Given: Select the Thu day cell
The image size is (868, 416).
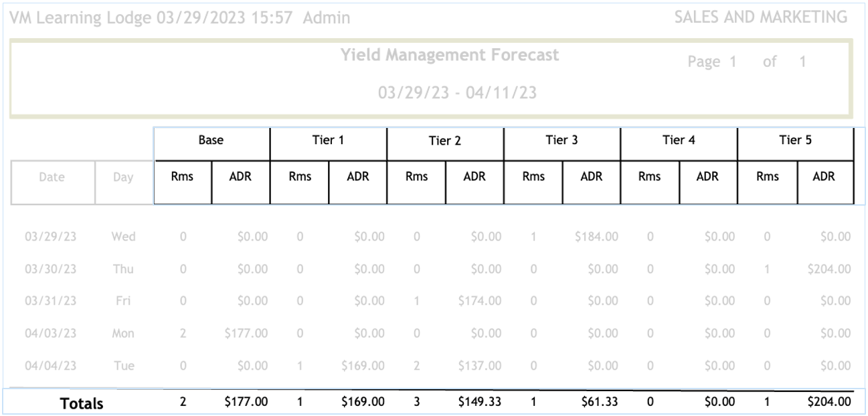Looking at the screenshot, I should point(123,269).
